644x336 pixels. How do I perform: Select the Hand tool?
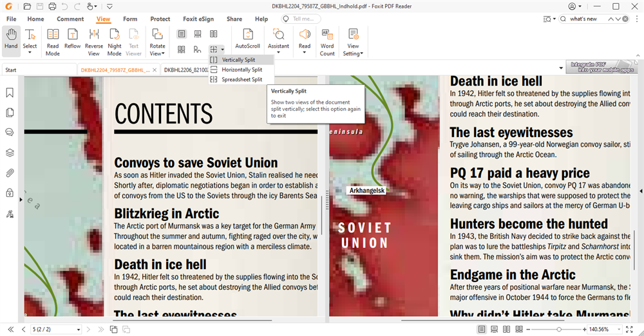(x=11, y=41)
